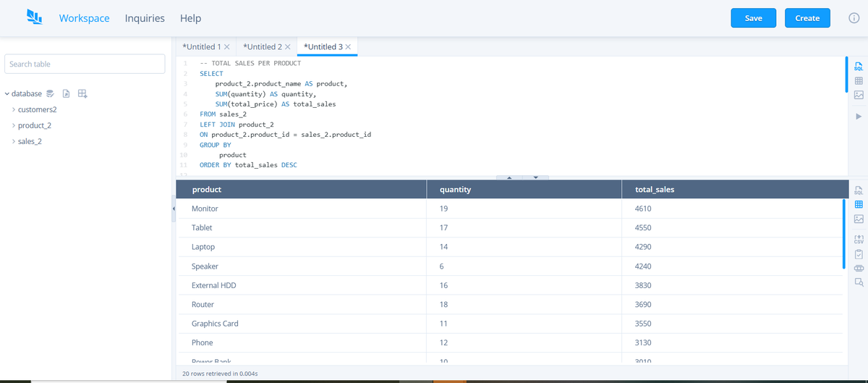Screen dimensions: 868x383
Task: Click the Save button
Action: tap(754, 18)
